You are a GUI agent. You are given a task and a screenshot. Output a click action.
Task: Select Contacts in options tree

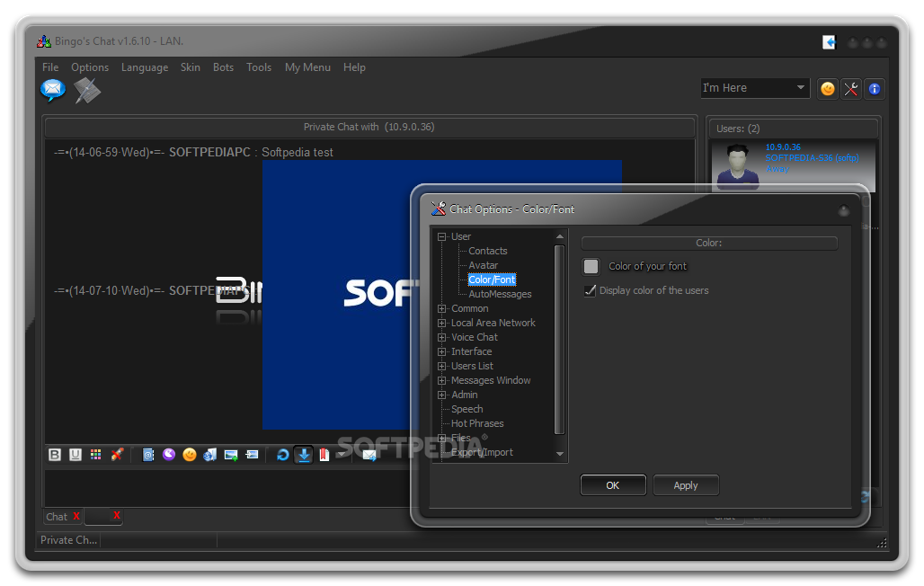488,251
